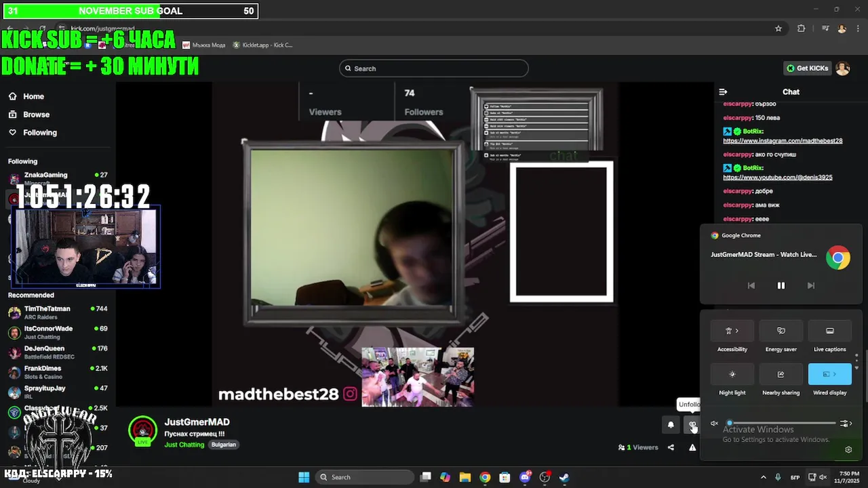Image resolution: width=868 pixels, height=488 pixels.
Task: Open Kick profile avatar menu
Action: (x=842, y=68)
